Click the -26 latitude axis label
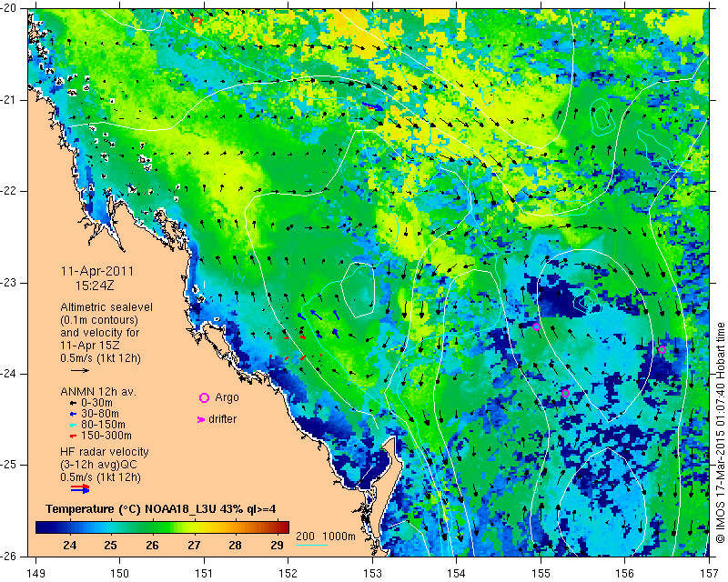 (9, 556)
